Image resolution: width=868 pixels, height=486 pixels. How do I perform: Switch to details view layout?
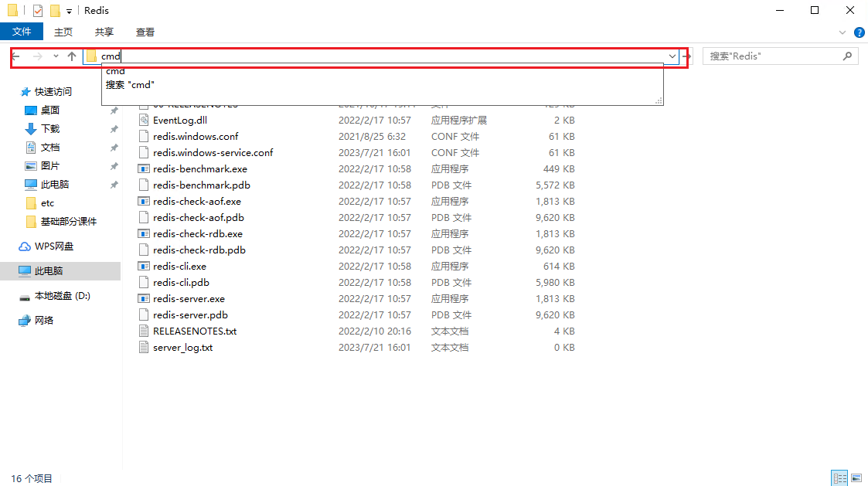pyautogui.click(x=839, y=478)
